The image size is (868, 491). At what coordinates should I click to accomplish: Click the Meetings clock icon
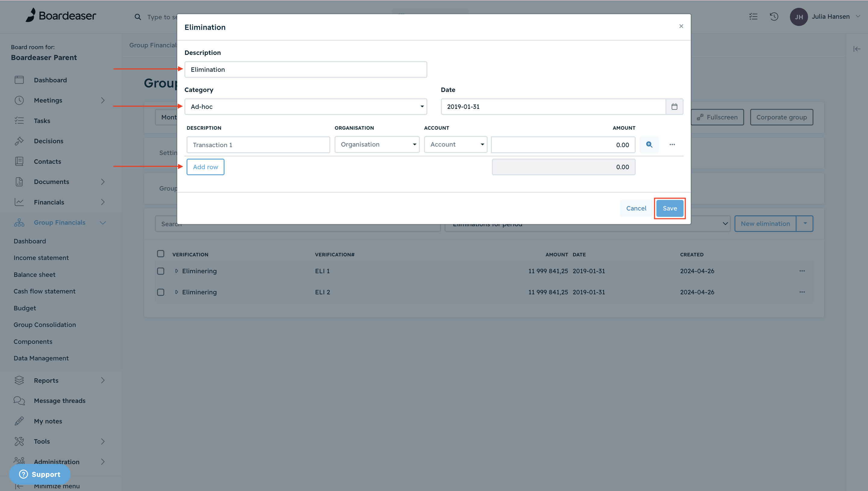(19, 100)
